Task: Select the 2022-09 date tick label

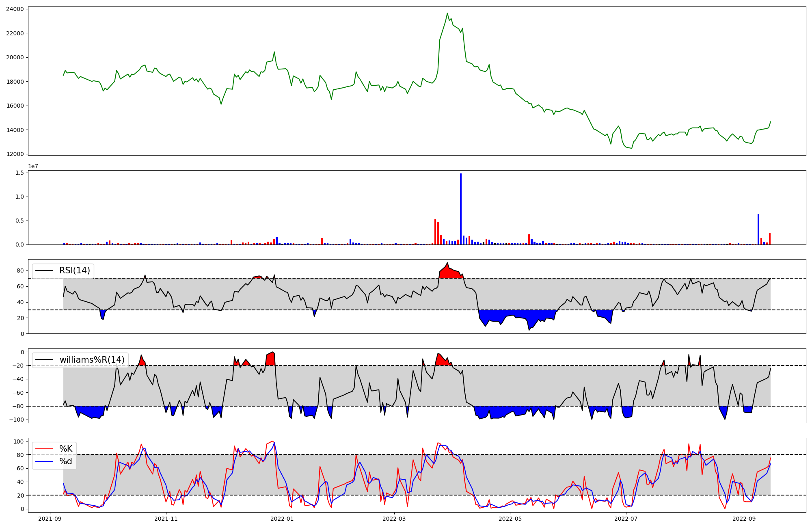Action: tap(744, 519)
